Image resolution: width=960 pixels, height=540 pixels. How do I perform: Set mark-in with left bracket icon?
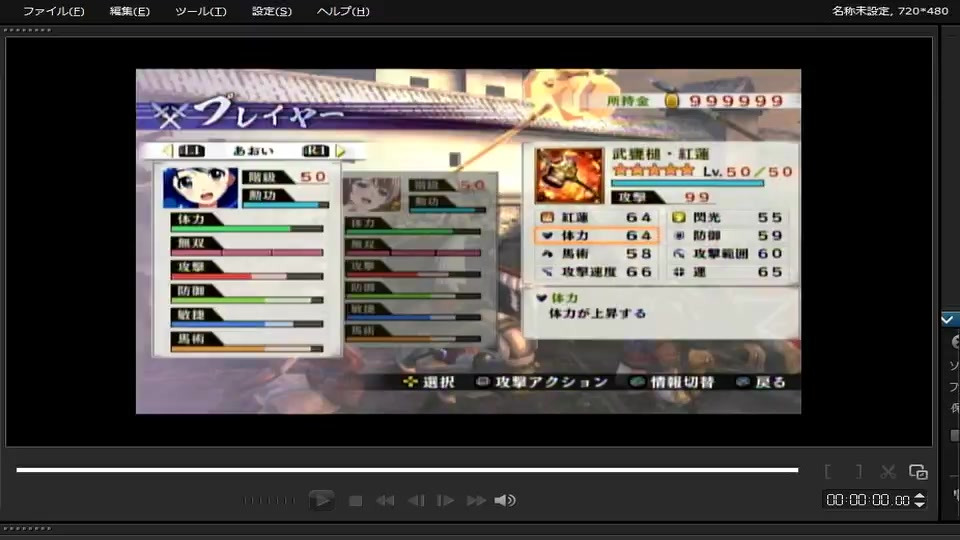[x=828, y=471]
